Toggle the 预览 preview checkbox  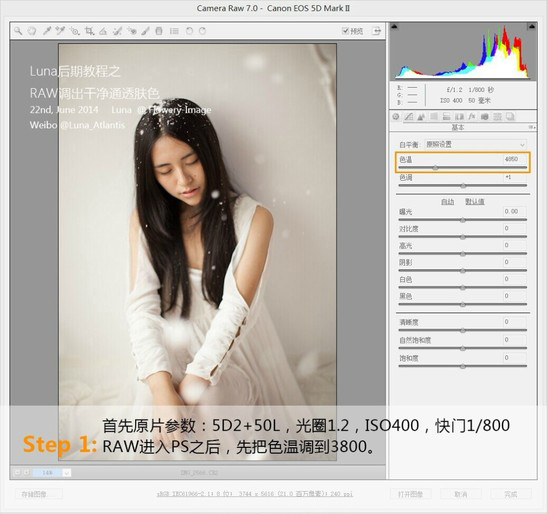point(345,31)
